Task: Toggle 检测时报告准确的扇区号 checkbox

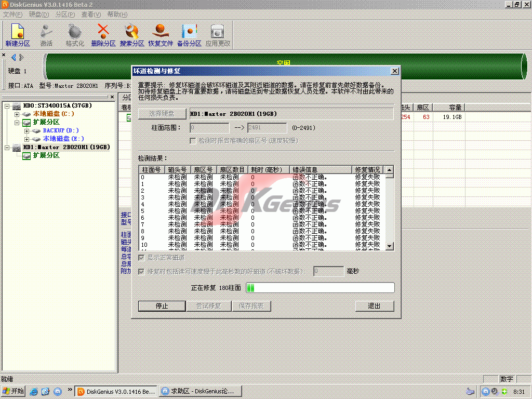Action: [193, 140]
